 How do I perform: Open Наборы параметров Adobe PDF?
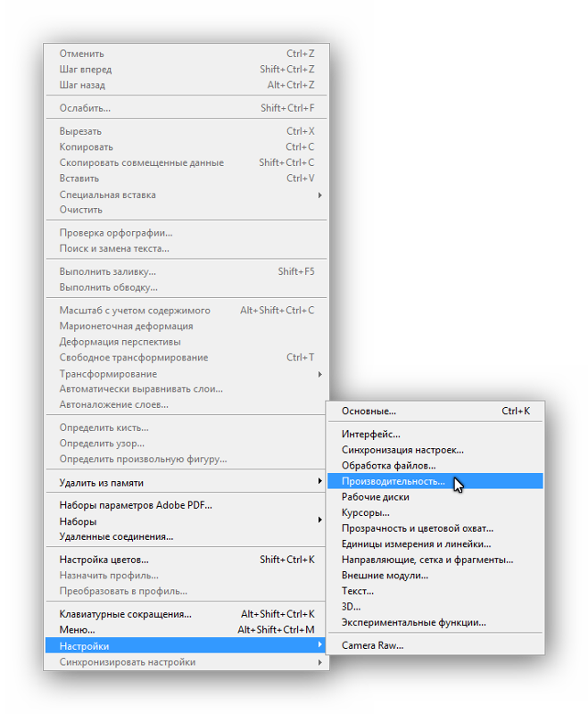click(x=186, y=505)
